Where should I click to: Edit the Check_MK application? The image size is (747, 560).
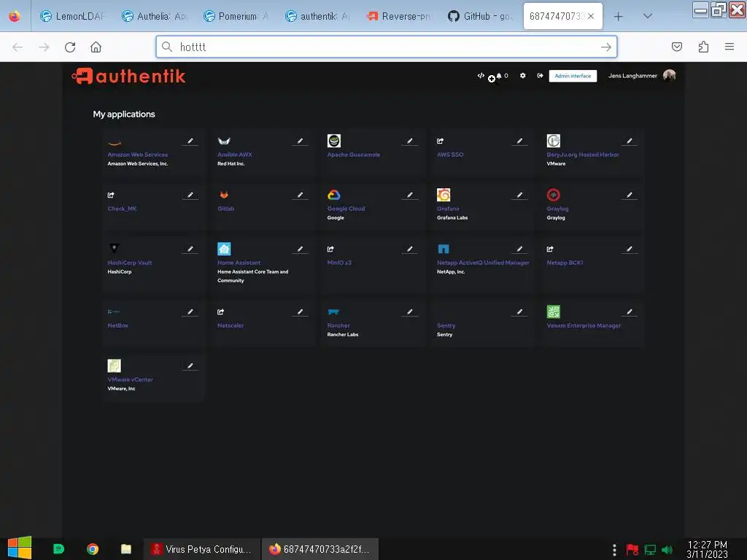tap(190, 195)
